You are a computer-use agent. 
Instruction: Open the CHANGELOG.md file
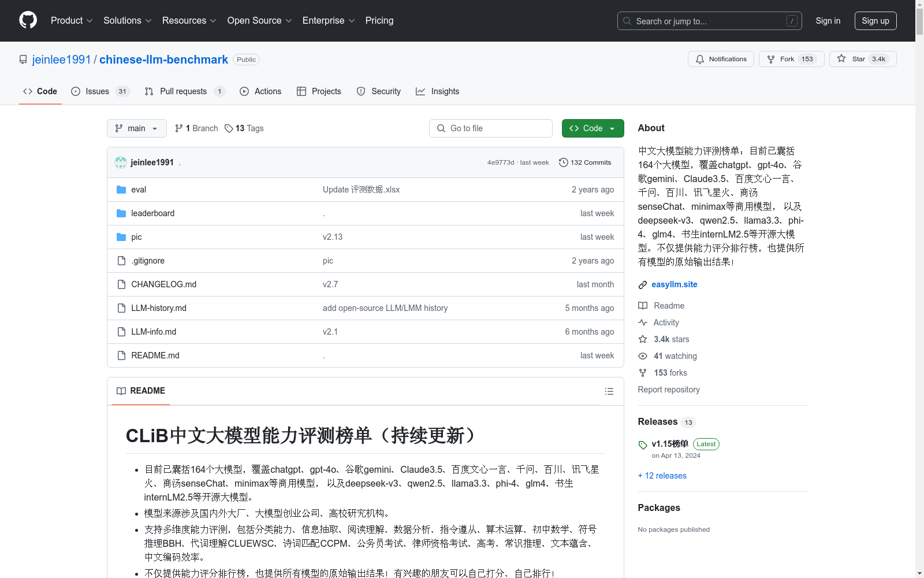point(163,284)
